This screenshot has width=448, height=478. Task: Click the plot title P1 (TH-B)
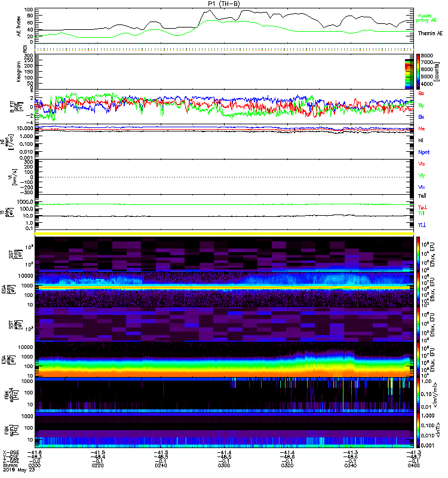pyautogui.click(x=223, y=4)
